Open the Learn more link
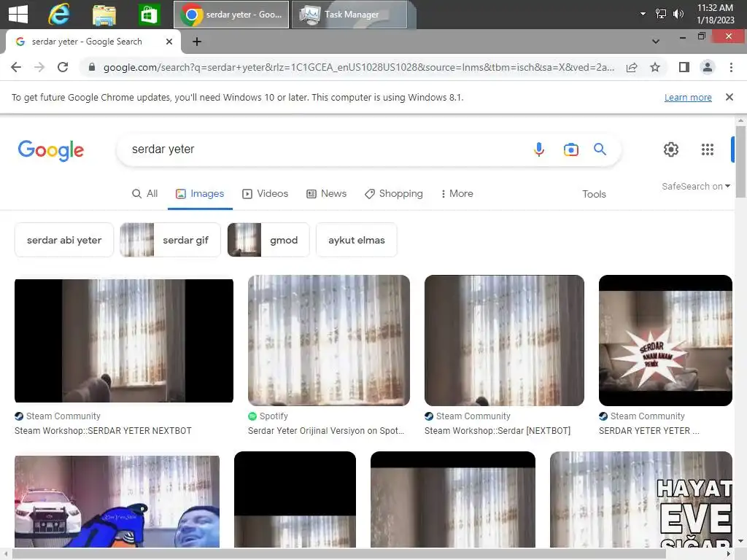The height and width of the screenshot is (560, 747). [x=688, y=98]
